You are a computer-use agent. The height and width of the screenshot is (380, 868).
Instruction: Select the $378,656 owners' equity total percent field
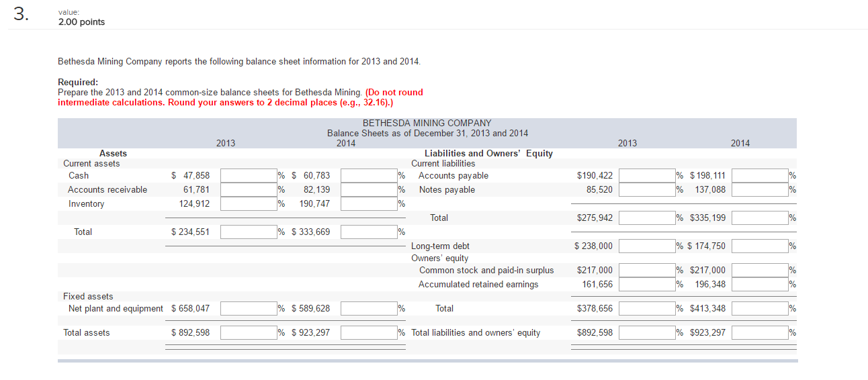[647, 309]
